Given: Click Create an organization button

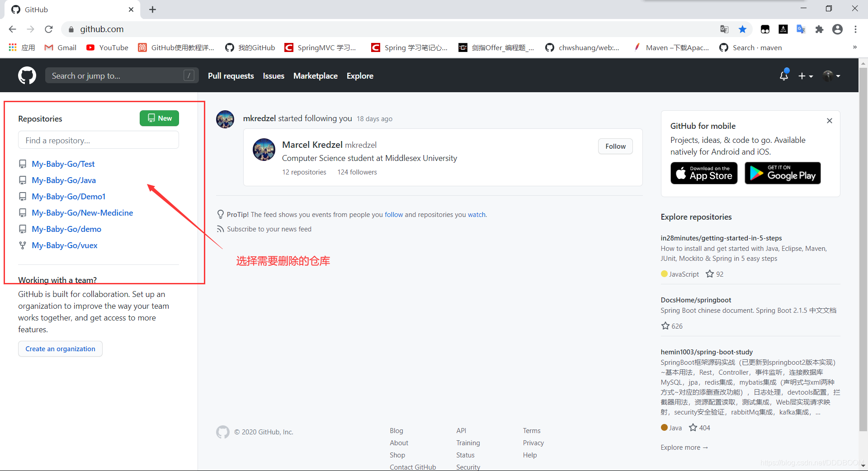Looking at the screenshot, I should click(60, 349).
